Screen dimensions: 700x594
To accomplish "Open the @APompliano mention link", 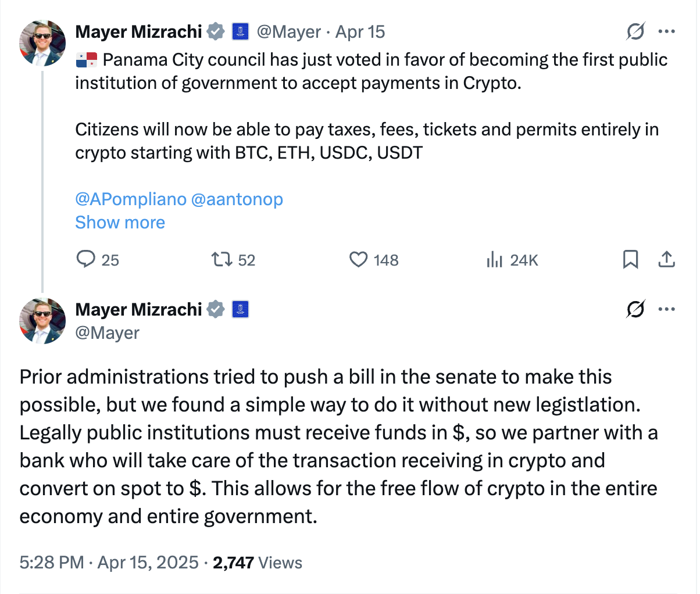I will click(131, 199).
